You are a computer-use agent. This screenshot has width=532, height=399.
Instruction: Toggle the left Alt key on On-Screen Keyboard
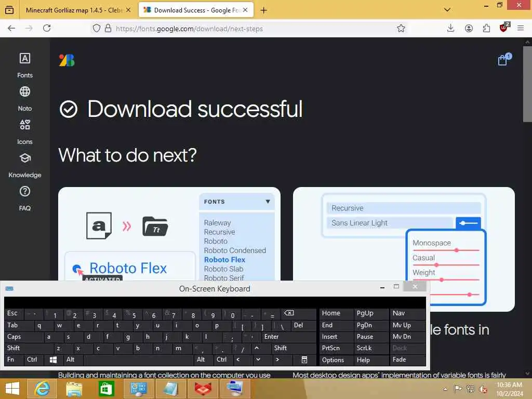73,360
